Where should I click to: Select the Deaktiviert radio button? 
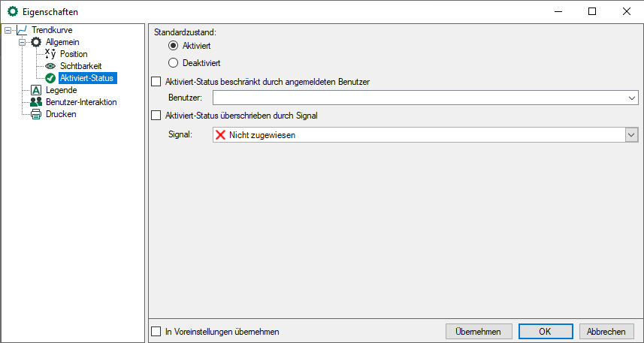click(x=173, y=62)
